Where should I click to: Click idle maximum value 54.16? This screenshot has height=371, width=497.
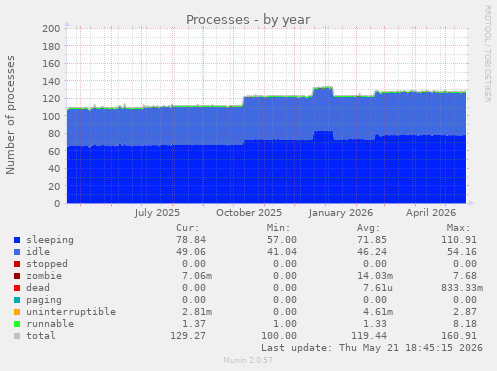[462, 252]
